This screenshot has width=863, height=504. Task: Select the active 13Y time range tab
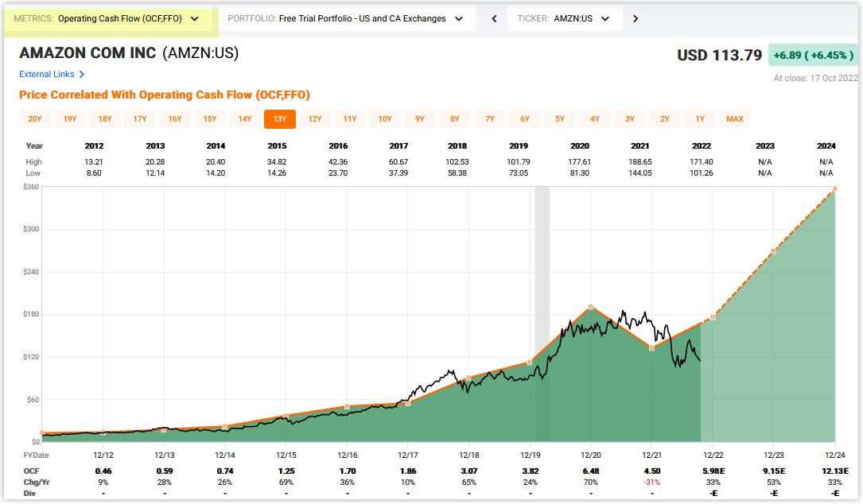[280, 119]
